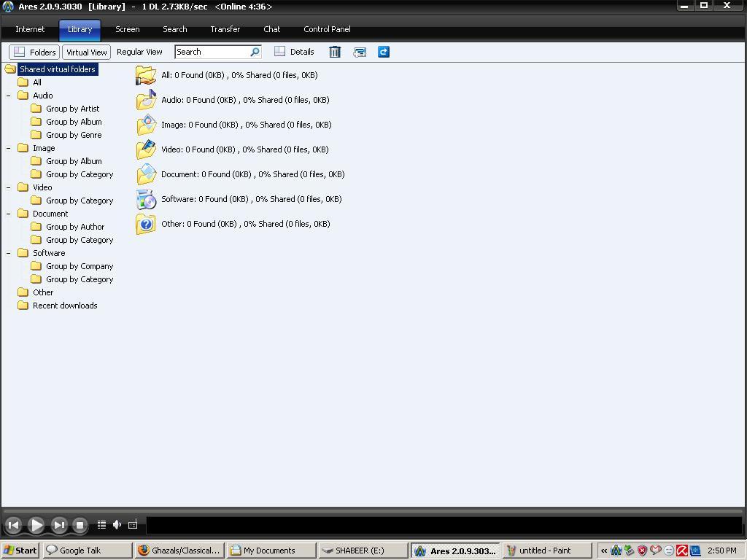The height and width of the screenshot is (560, 747).
Task: Open the radio icon in player bar
Action: coord(133,525)
